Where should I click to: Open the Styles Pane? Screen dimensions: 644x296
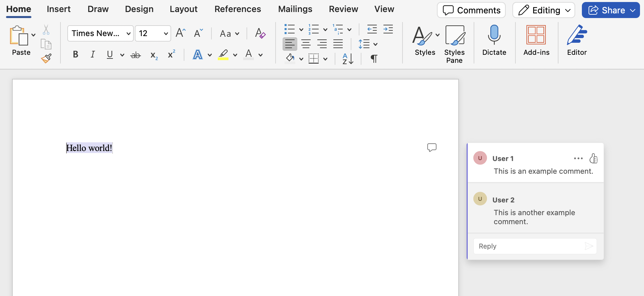pos(454,44)
